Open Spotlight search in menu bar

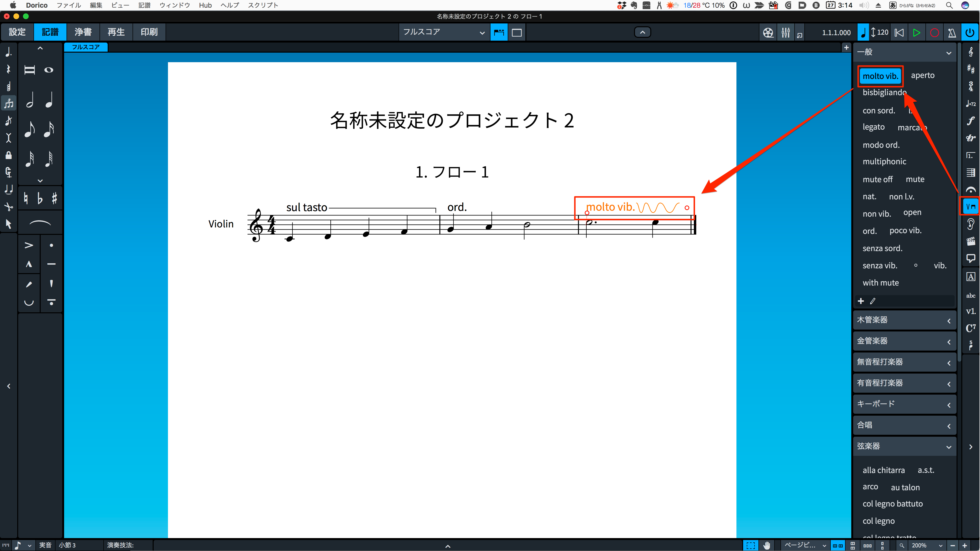[x=949, y=5]
